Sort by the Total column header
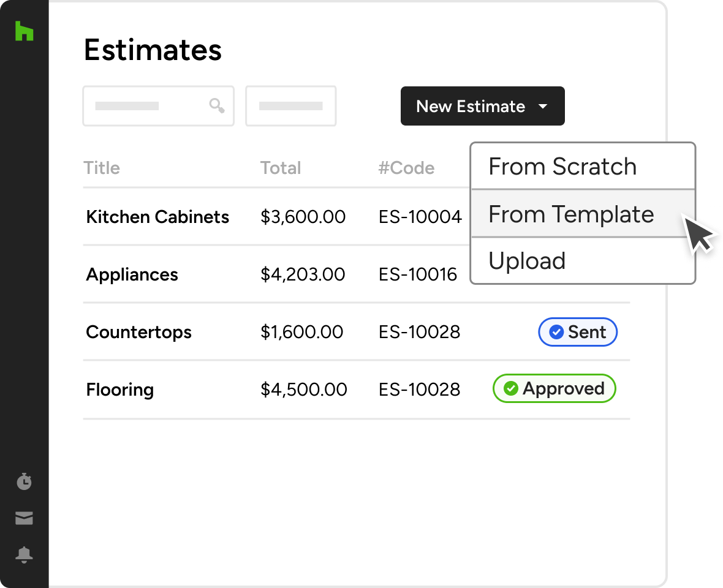Image resolution: width=723 pixels, height=588 pixels. (281, 168)
